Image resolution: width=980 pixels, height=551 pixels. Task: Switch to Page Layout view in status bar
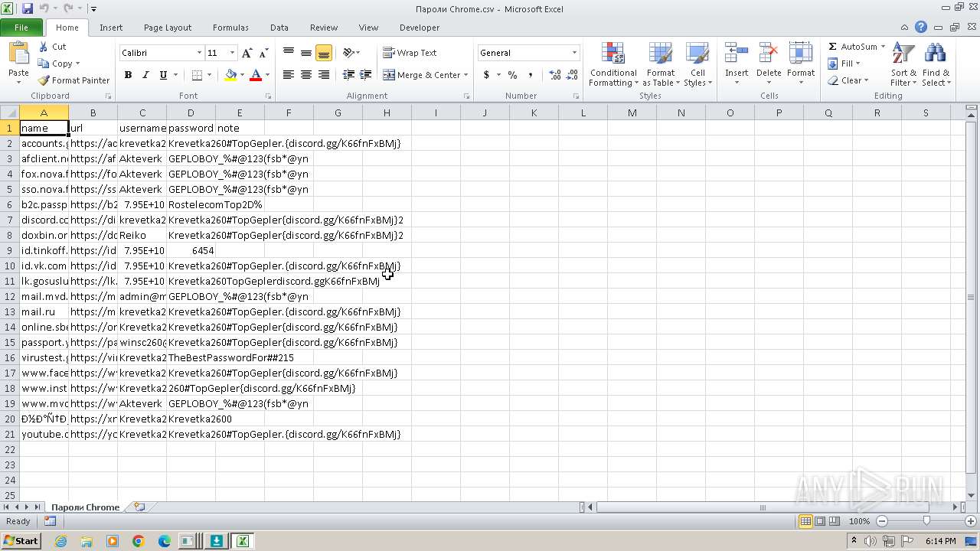tap(820, 521)
